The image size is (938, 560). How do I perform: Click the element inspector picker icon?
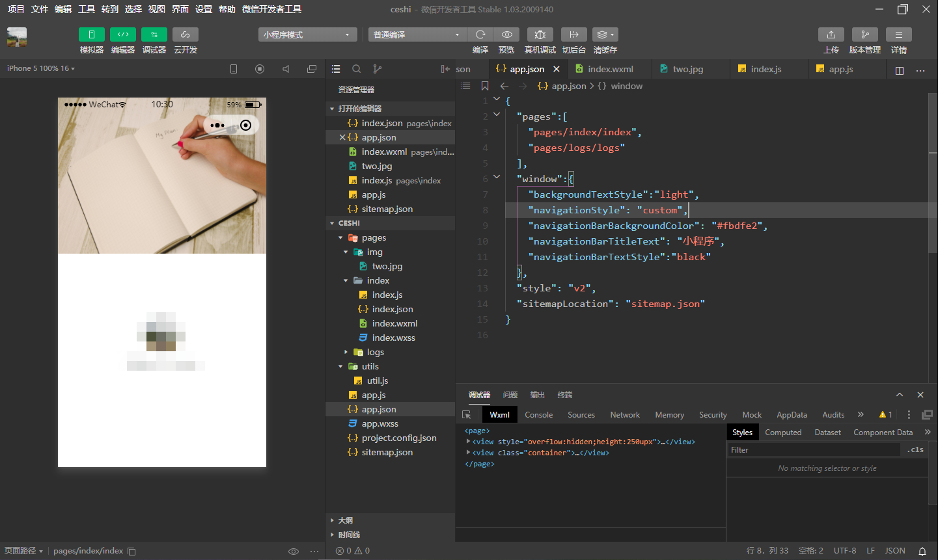(467, 415)
